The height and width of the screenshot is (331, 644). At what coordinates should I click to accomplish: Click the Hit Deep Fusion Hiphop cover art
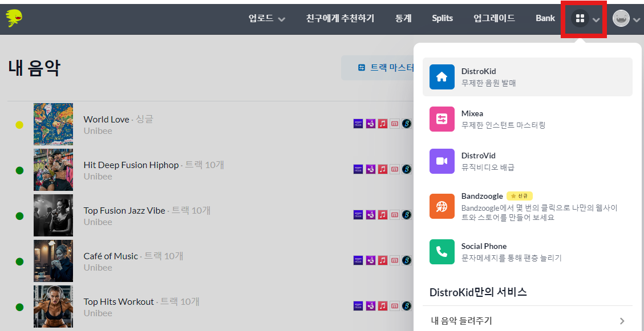pos(54,170)
